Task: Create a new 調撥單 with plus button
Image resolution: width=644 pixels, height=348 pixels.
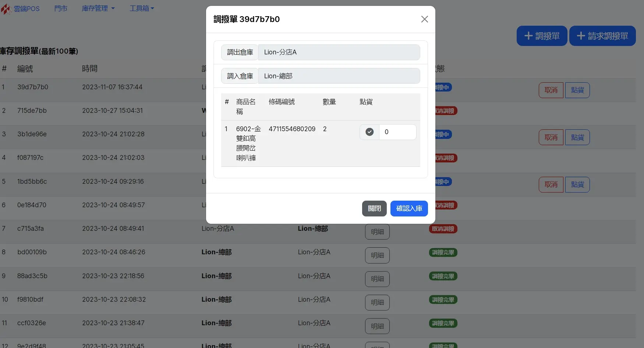Action: pyautogui.click(x=541, y=36)
